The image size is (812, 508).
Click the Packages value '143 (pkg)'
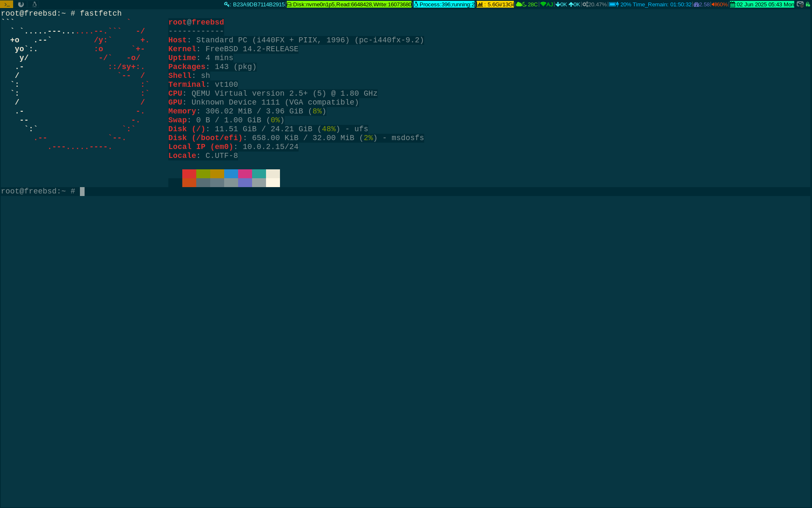236,67
